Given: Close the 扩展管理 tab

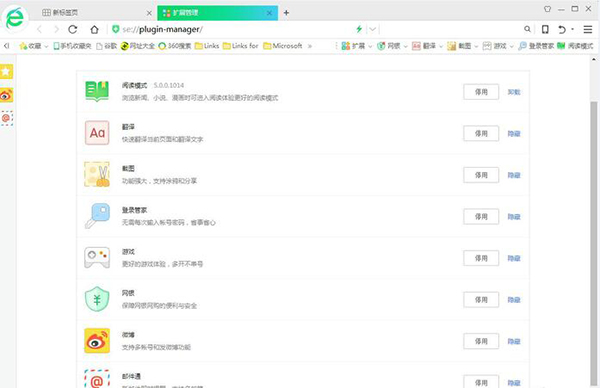Looking at the screenshot, I should pyautogui.click(x=269, y=13).
